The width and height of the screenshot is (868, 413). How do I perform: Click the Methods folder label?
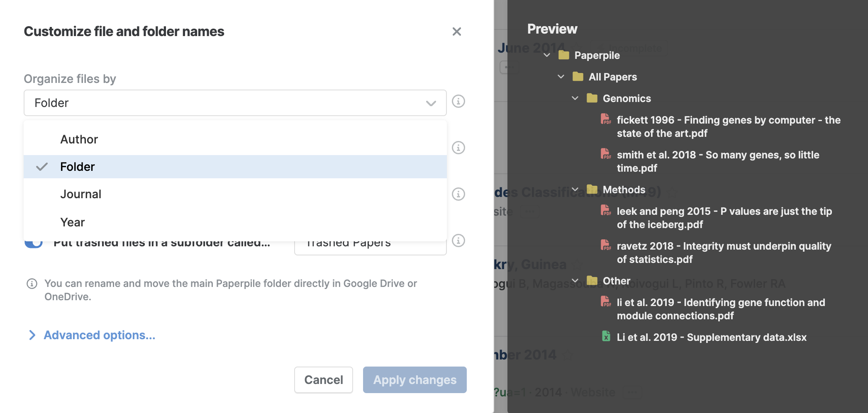pos(624,189)
